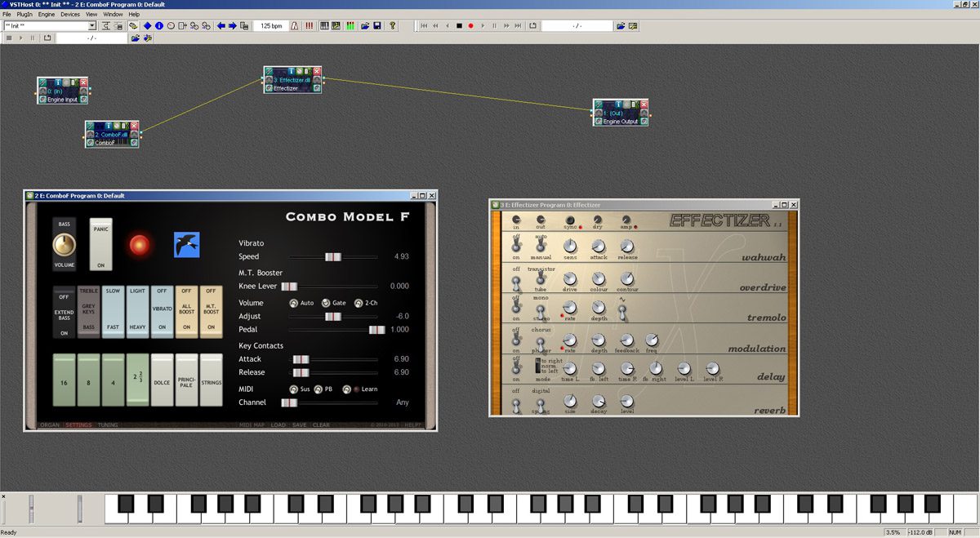Open the Window menu
980x538 pixels.
pyautogui.click(x=114, y=15)
